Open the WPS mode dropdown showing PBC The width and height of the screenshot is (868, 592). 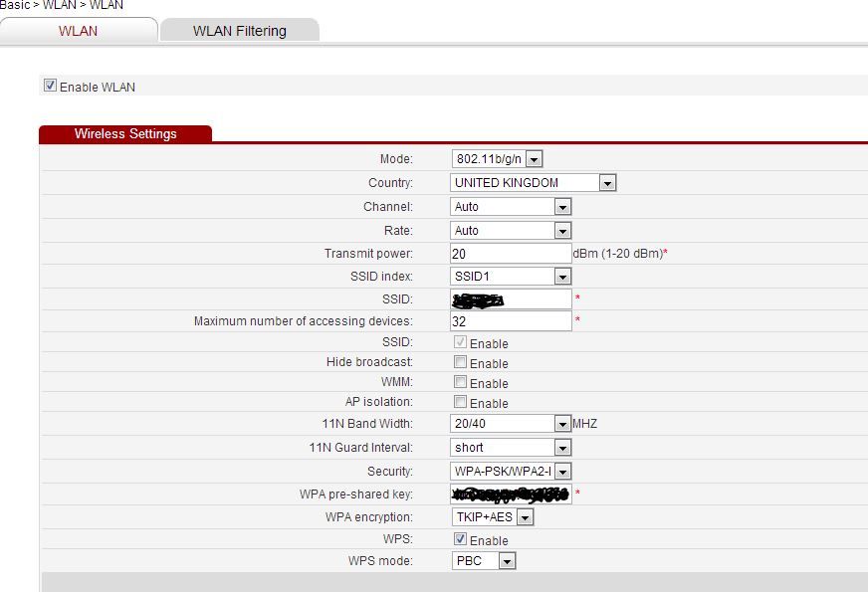[x=484, y=560]
